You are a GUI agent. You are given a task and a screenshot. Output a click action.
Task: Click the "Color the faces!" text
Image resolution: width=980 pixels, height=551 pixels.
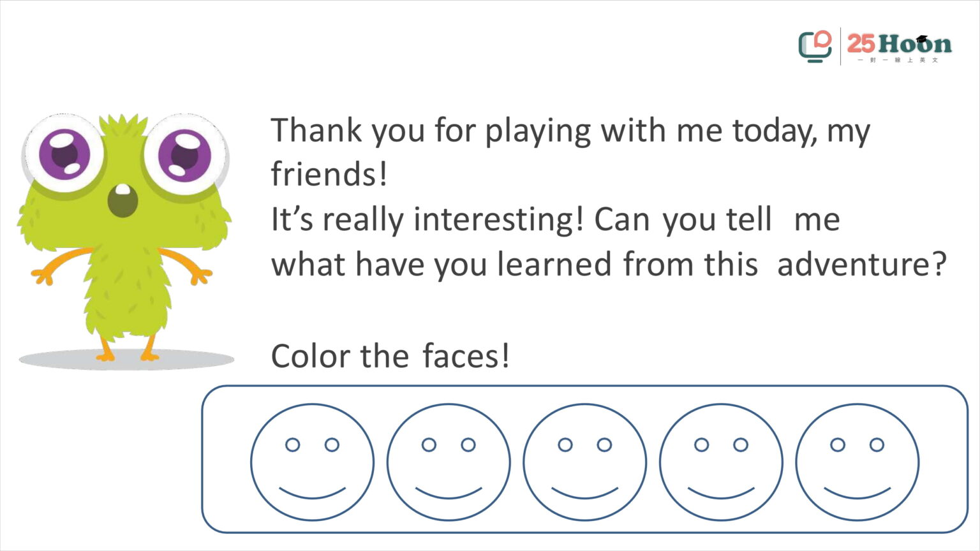click(390, 355)
